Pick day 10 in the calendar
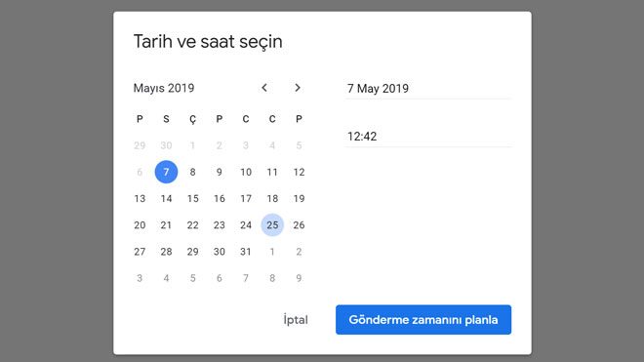644x362 pixels. [x=246, y=172]
